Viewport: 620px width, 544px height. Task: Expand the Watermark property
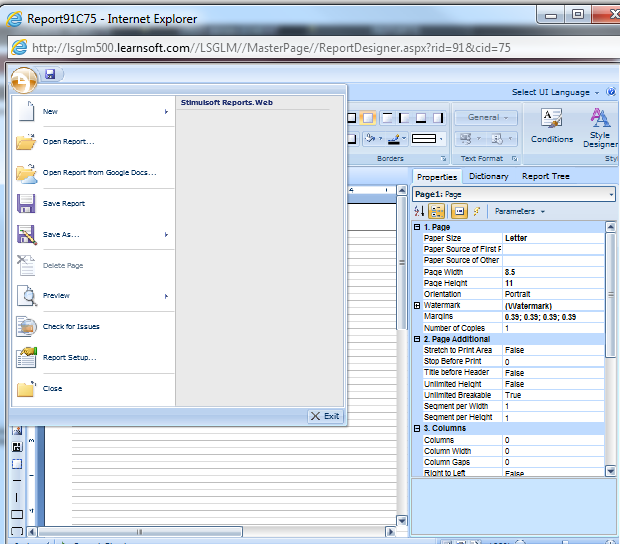(x=417, y=305)
